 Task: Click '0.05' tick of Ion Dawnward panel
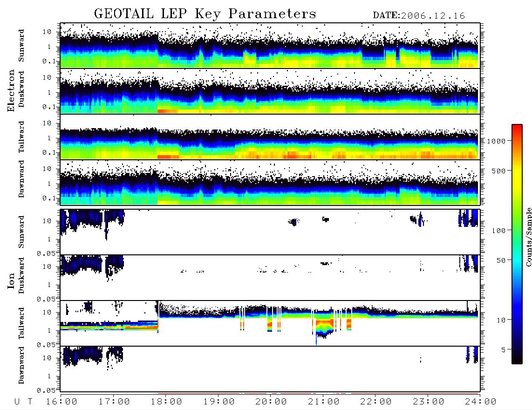(x=47, y=390)
